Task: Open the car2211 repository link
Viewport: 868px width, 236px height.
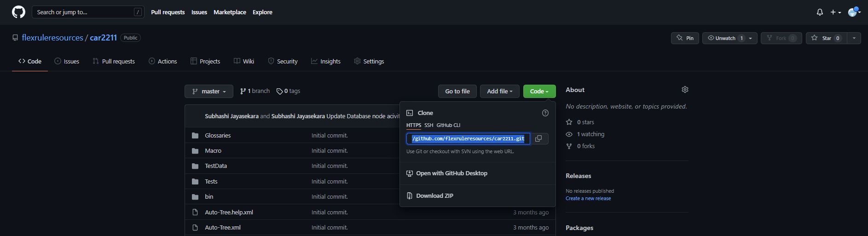Action: [104, 38]
